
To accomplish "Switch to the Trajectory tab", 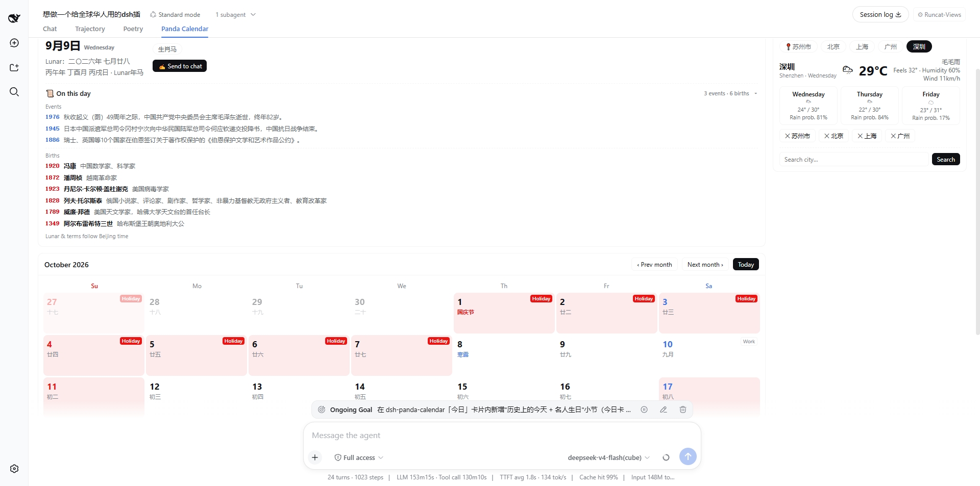I will point(90,29).
